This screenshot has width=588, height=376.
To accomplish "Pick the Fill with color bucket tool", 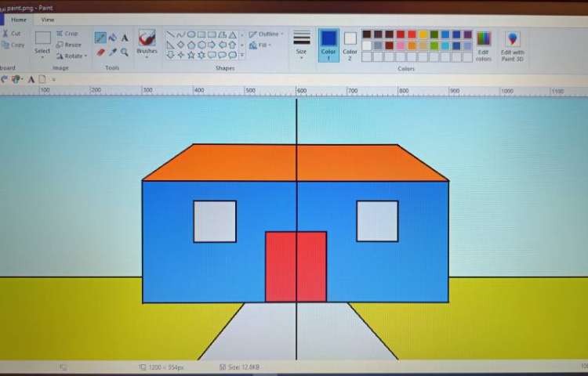I will 113,38.
